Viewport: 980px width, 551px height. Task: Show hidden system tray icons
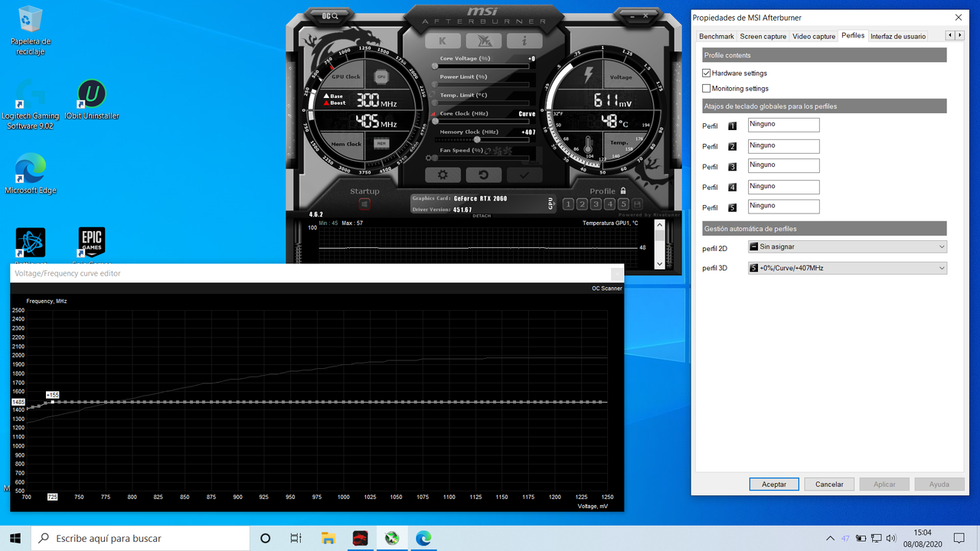[830, 538]
